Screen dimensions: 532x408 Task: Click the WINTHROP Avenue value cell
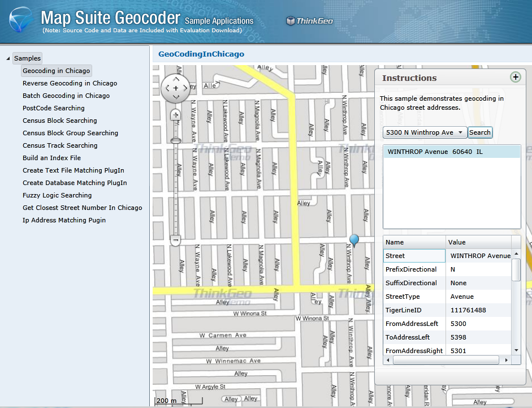[x=478, y=256]
